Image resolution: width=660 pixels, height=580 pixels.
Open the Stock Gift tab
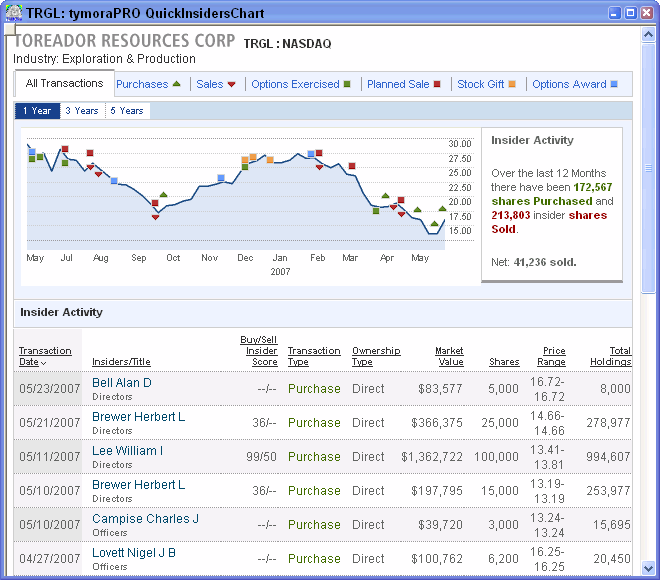pyautogui.click(x=480, y=84)
